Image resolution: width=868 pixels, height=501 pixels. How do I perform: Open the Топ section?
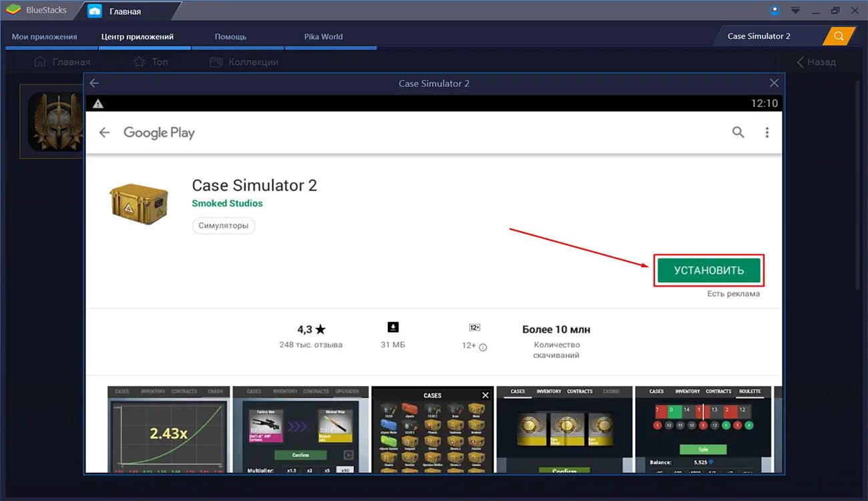point(150,61)
